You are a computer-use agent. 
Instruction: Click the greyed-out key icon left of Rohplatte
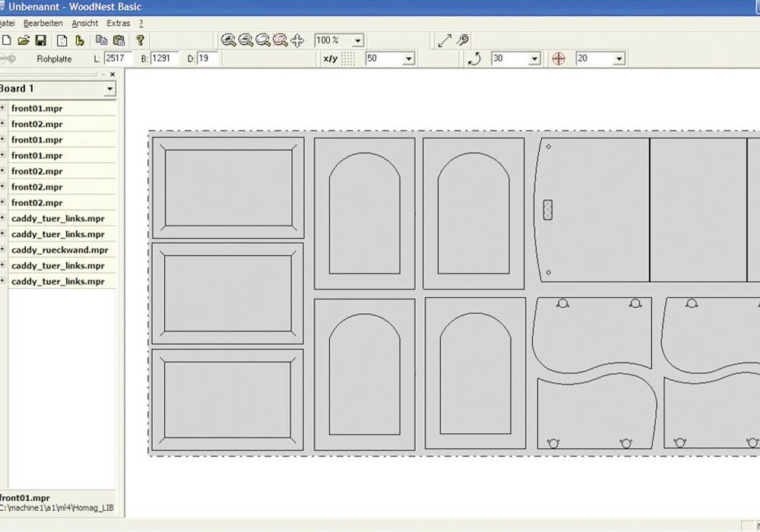8,59
